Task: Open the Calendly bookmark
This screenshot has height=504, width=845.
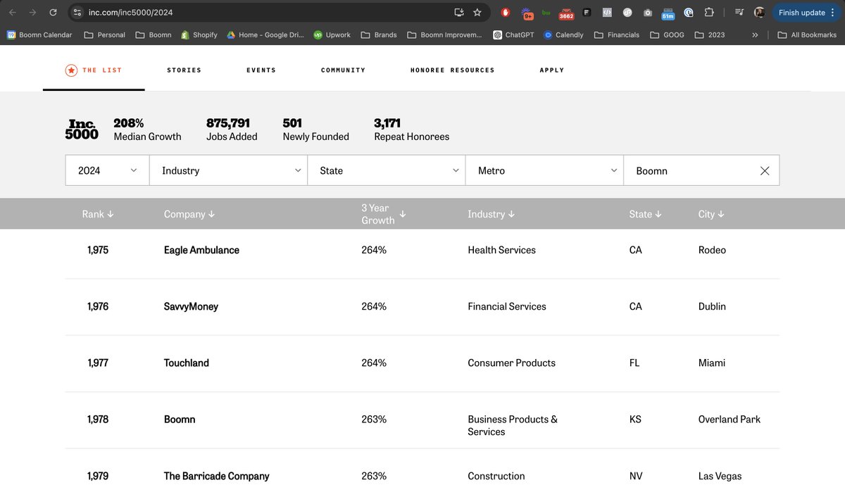Action: point(563,34)
